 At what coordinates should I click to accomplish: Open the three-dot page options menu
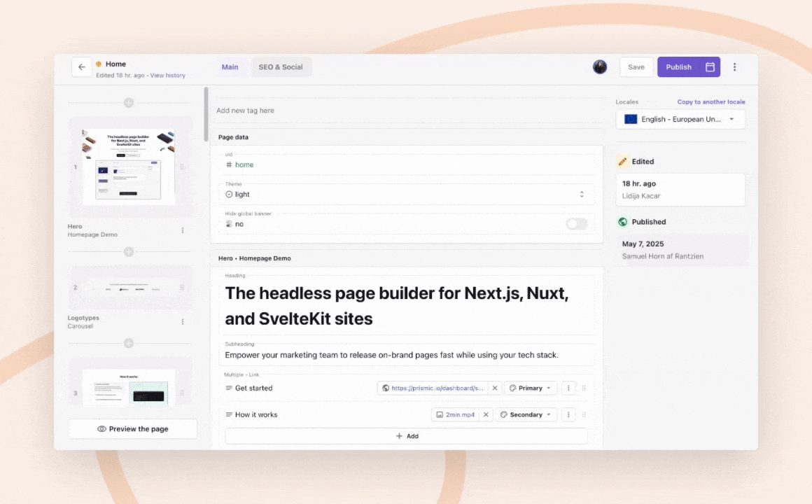[x=734, y=67]
